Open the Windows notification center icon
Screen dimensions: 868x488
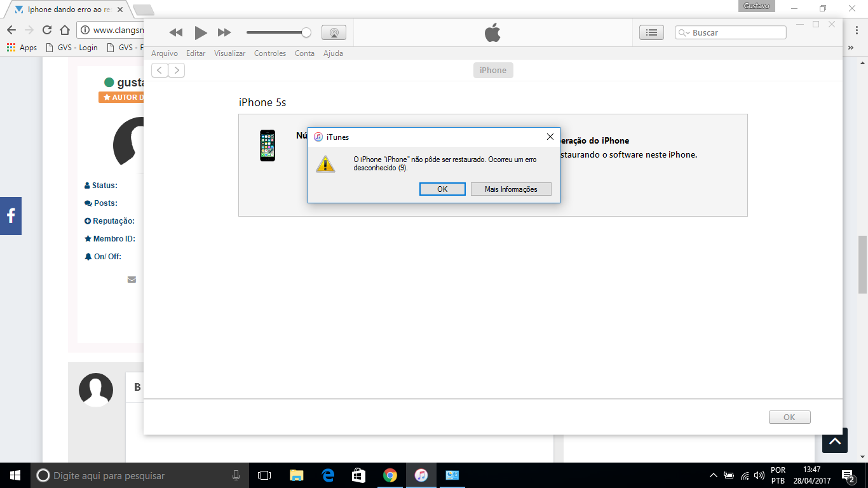pos(848,475)
